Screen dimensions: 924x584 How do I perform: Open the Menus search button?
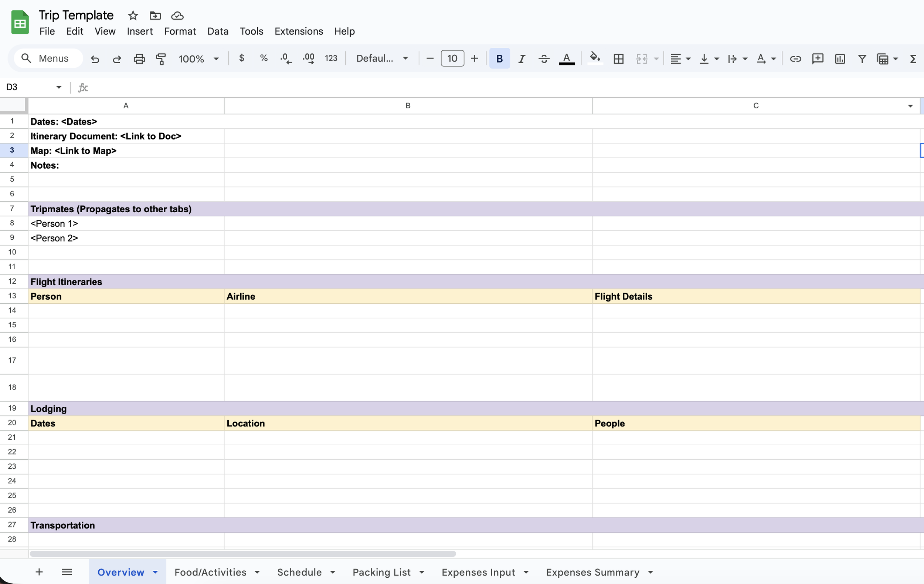[47, 58]
